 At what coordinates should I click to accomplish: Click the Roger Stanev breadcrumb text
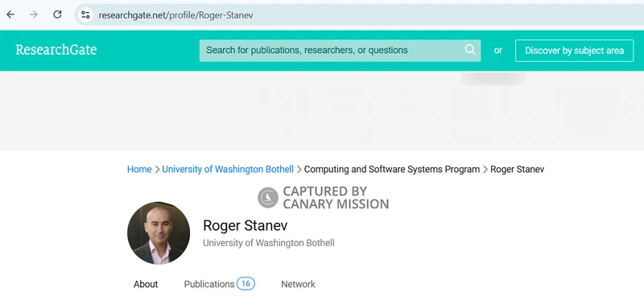point(517,169)
